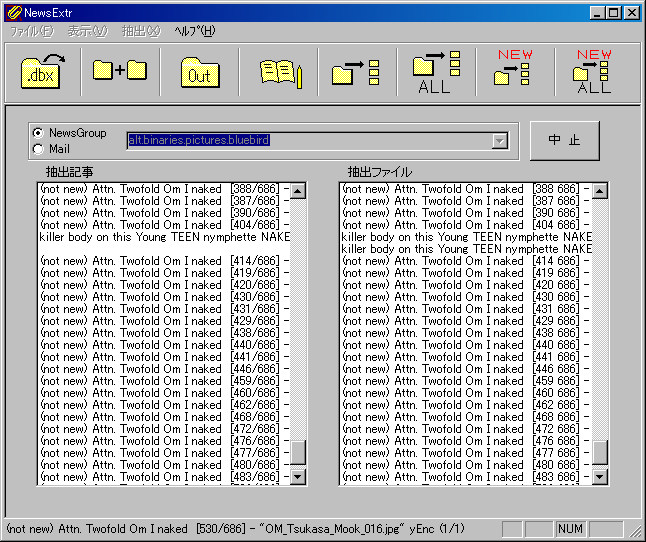Click the 抽出記事 list scroll-down arrow
Viewport: 646px width, 542px height.
coord(297,477)
